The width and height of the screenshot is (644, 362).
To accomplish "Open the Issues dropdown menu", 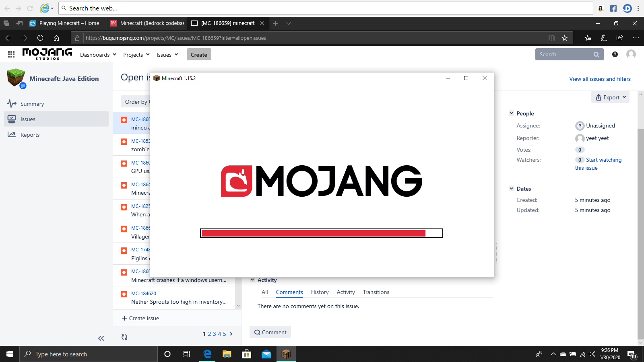I will 167,55.
